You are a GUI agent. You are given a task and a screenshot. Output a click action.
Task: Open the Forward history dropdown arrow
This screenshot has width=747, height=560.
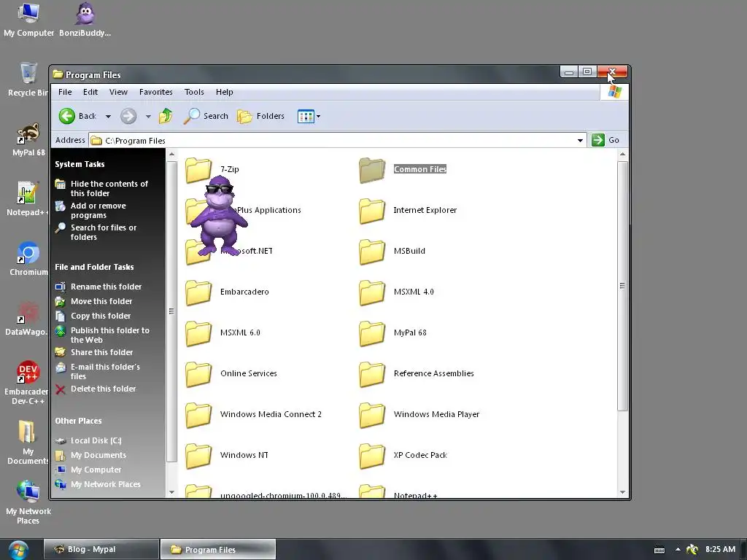coord(148,116)
